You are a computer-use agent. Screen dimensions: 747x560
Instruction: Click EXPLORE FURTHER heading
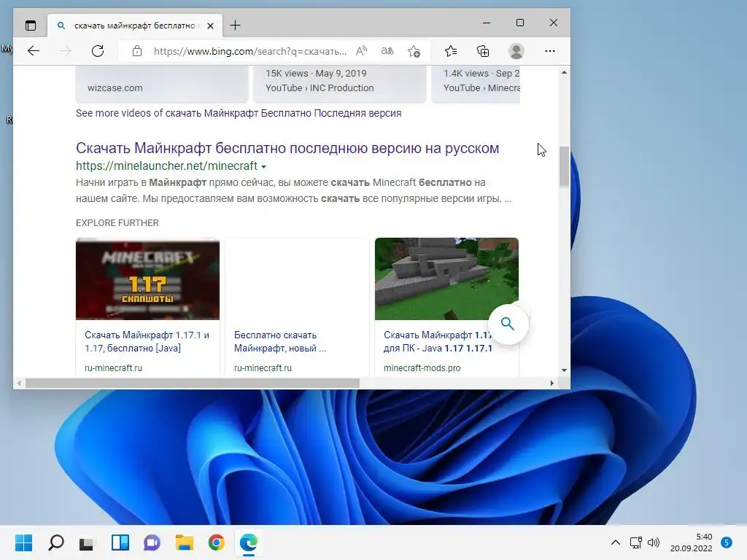[117, 223]
